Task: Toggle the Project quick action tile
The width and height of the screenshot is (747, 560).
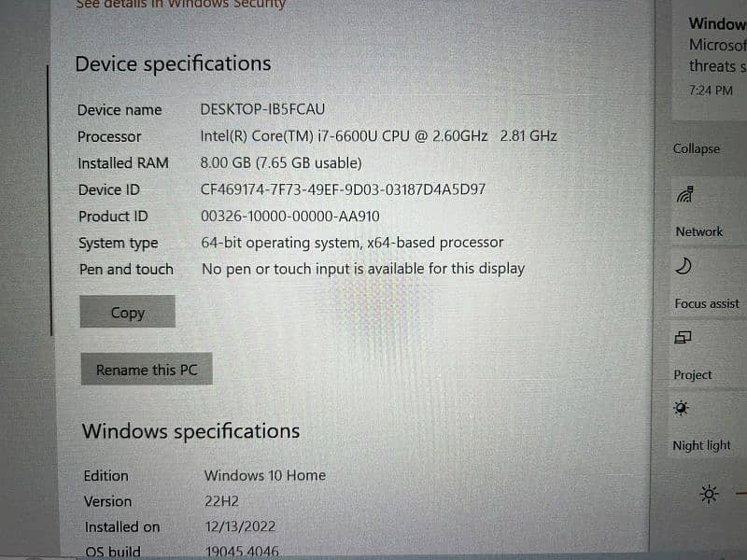Action: (708, 355)
